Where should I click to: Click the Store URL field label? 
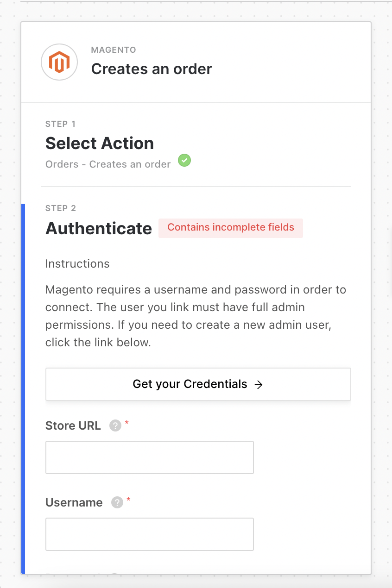tap(73, 426)
